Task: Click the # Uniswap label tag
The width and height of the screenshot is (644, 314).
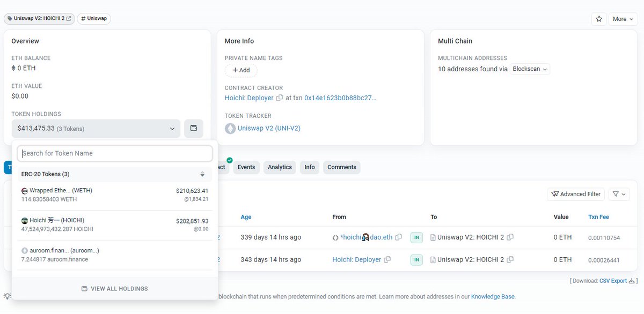Action: click(x=94, y=18)
